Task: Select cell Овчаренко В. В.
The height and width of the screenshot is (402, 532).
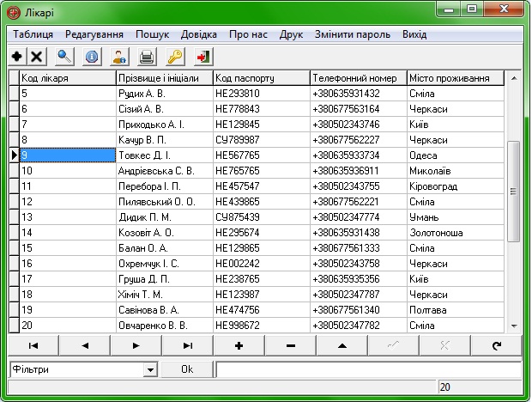Action: [x=165, y=326]
